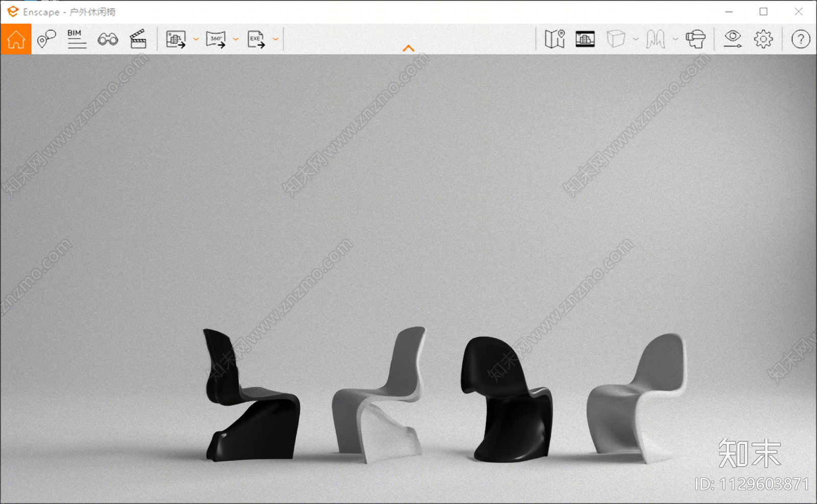The image size is (817, 504).
Task: Enable the VR headset icon
Action: pos(695,39)
